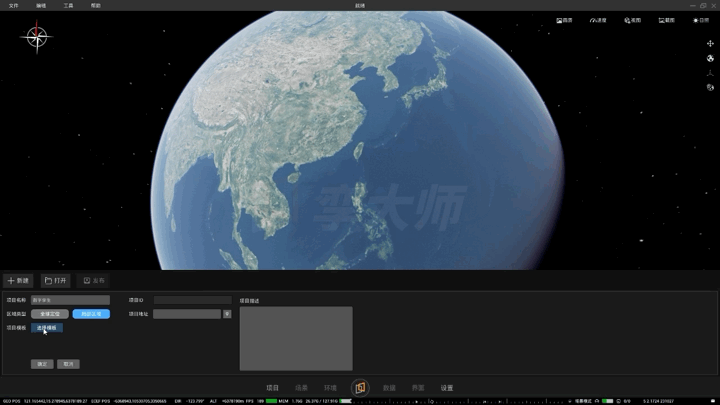Open the 画质 picture quality icon

pos(564,20)
